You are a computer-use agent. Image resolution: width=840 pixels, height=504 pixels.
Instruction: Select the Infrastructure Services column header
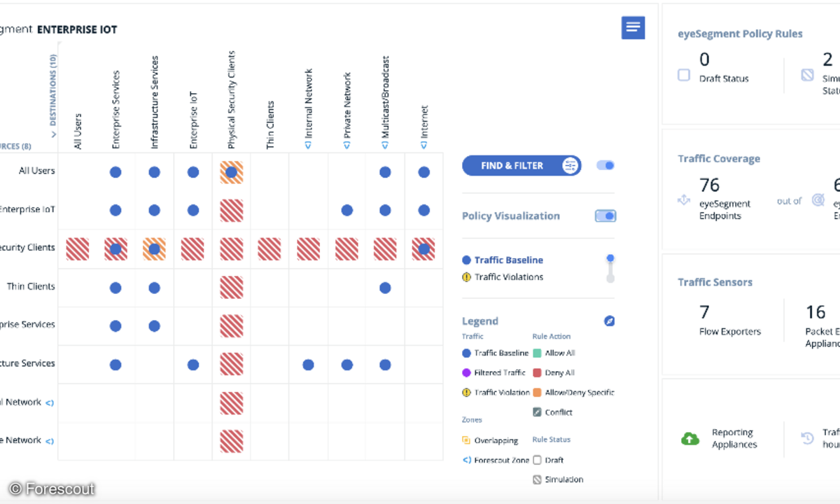coord(155,103)
